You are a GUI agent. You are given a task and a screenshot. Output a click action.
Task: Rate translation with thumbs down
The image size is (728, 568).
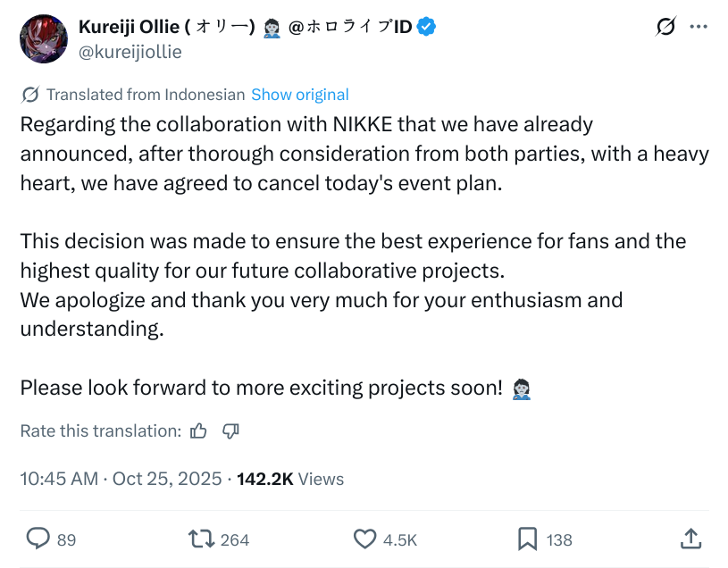(x=230, y=431)
